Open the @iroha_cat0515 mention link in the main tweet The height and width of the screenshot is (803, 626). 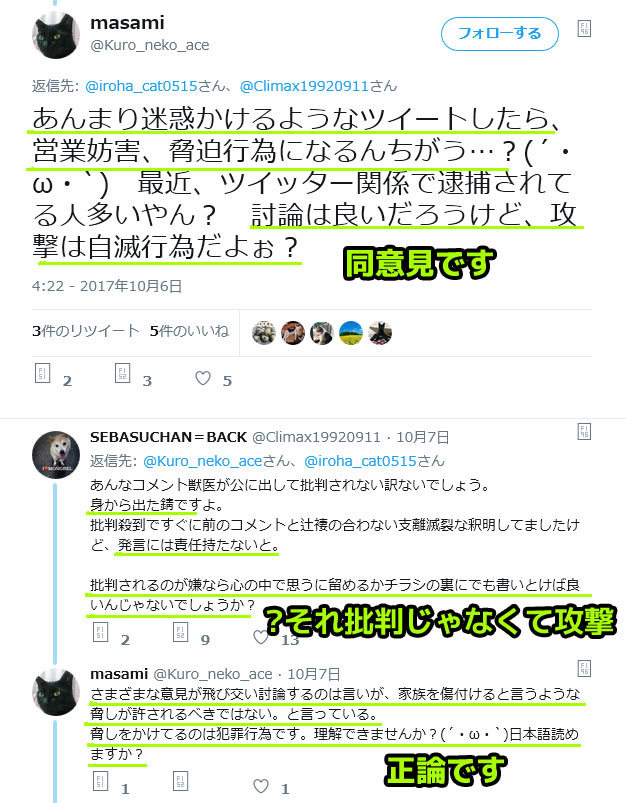pyautogui.click(x=141, y=86)
